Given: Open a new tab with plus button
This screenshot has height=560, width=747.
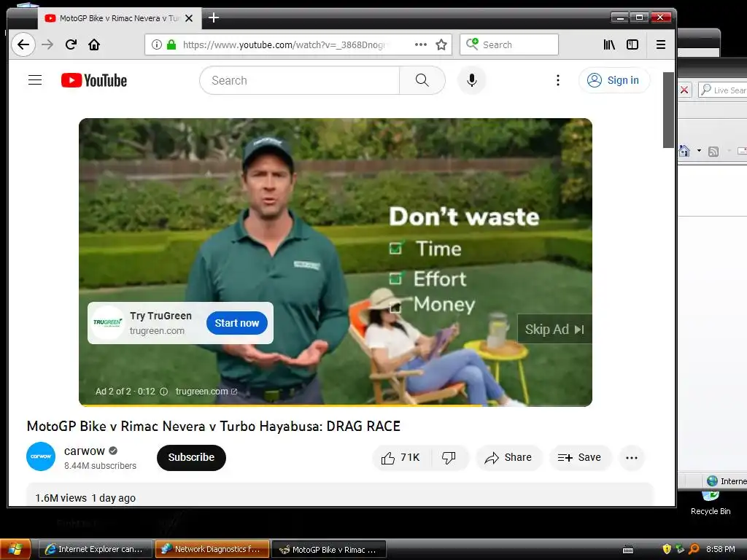Looking at the screenshot, I should (214, 18).
